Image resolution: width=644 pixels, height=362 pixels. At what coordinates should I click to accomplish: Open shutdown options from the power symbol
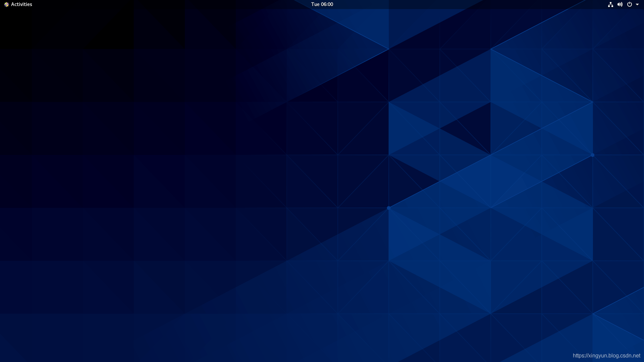[629, 4]
